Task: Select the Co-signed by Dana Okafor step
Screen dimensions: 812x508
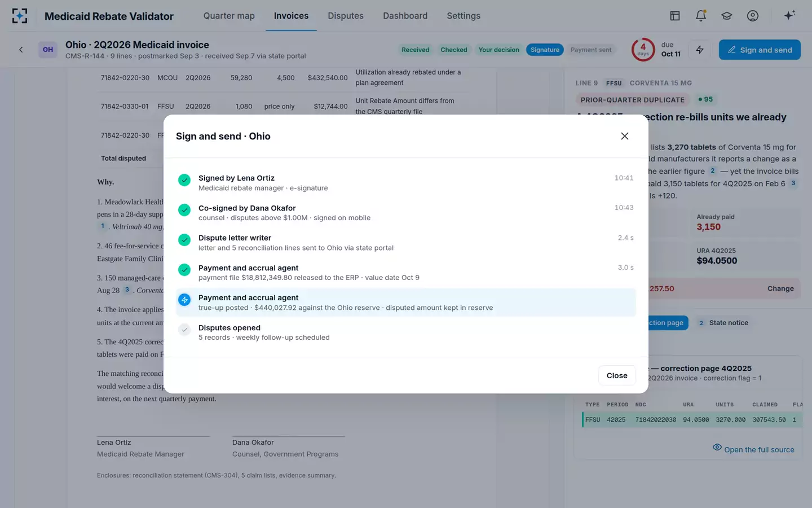Action: [x=405, y=213]
